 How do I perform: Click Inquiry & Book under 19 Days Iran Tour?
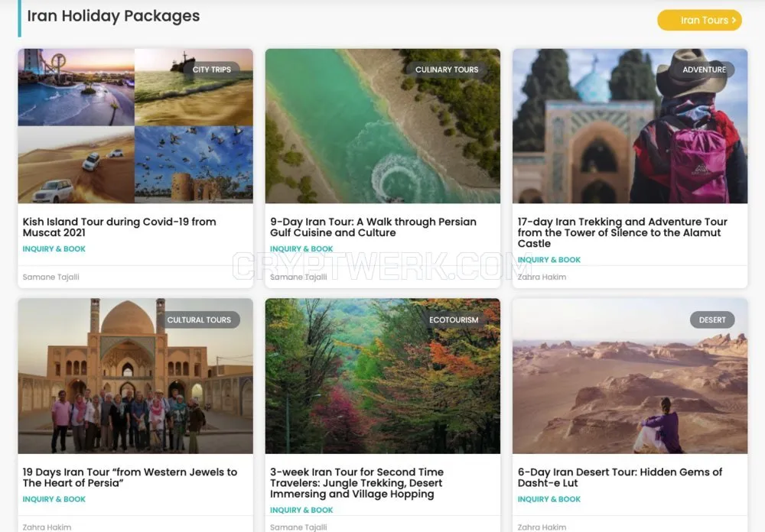click(x=54, y=499)
